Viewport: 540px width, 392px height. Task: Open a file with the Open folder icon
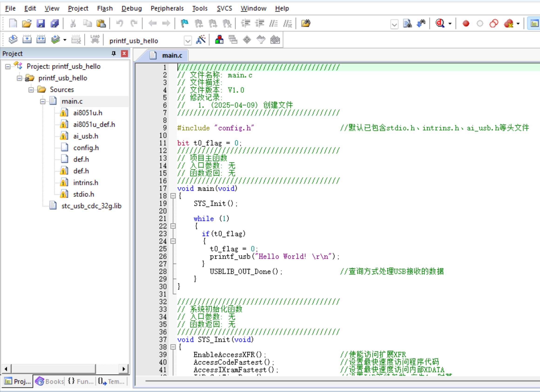[x=27, y=23]
